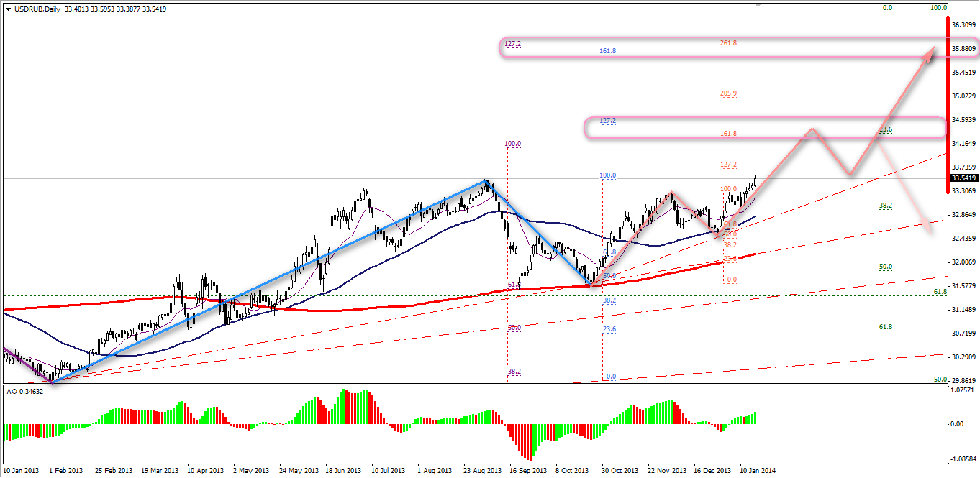This screenshot has height=478, width=980.
Task: Click the blue 161.8 label in upper rectangle
Action: tap(607, 52)
